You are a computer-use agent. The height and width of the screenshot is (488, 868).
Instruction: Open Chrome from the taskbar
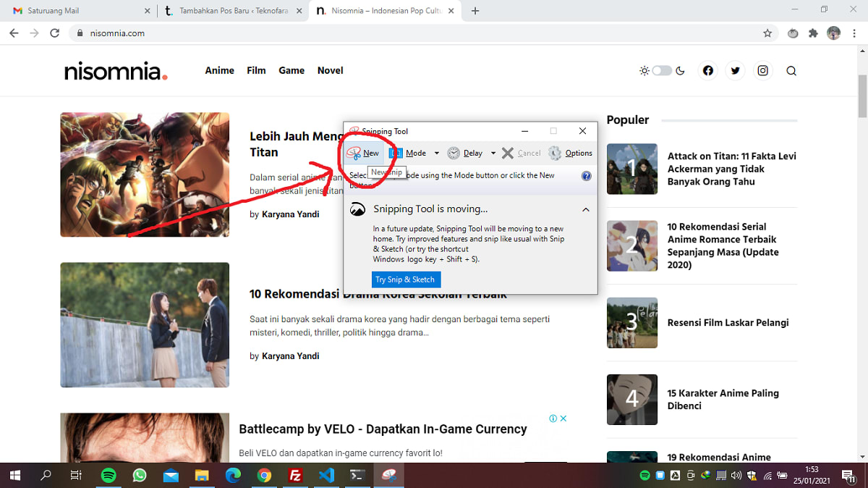pos(264,476)
